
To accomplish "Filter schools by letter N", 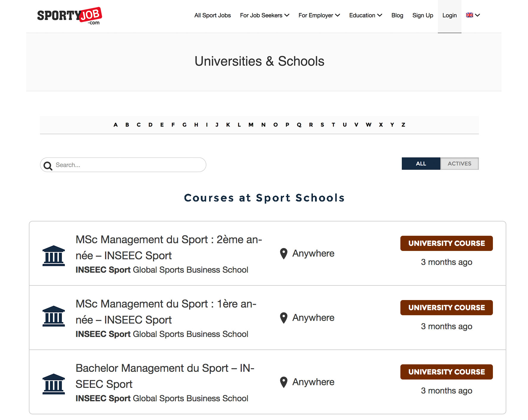I will pyautogui.click(x=263, y=125).
